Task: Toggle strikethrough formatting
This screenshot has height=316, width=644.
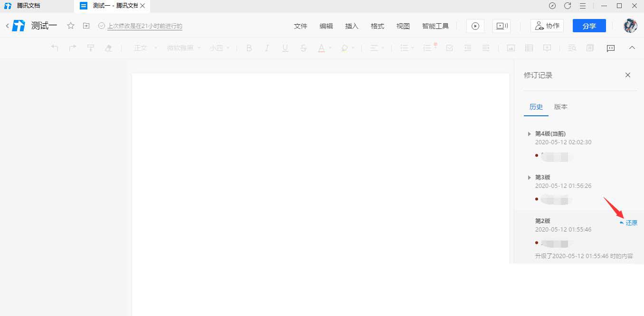Action: 303,48
